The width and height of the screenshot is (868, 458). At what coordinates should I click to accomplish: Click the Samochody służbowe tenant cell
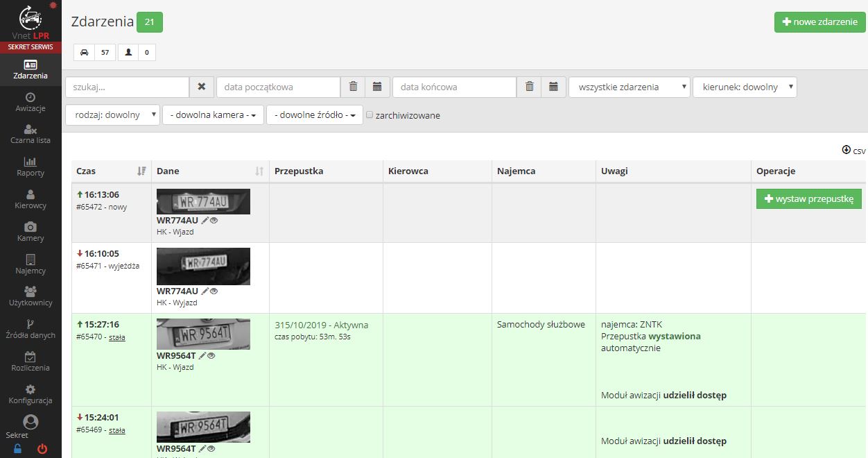[x=541, y=324]
